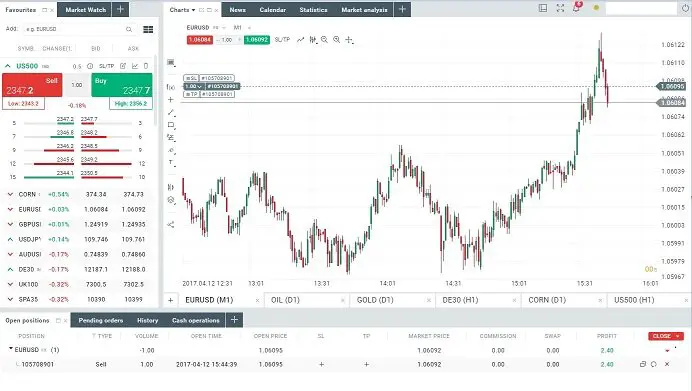Open the Statistics tab
This screenshot has width=692, height=391.
(x=313, y=9)
